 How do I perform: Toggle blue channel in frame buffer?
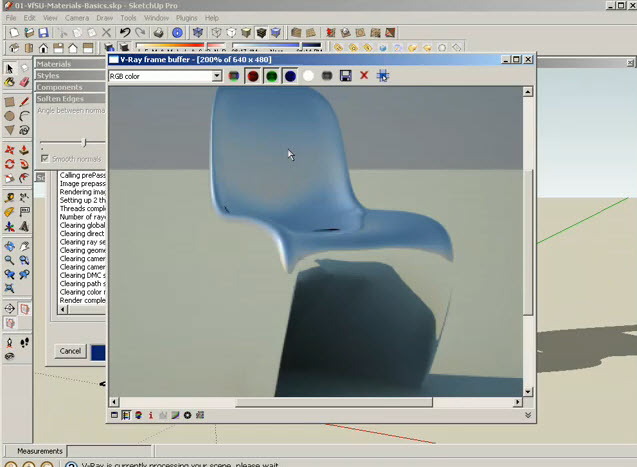[x=290, y=76]
